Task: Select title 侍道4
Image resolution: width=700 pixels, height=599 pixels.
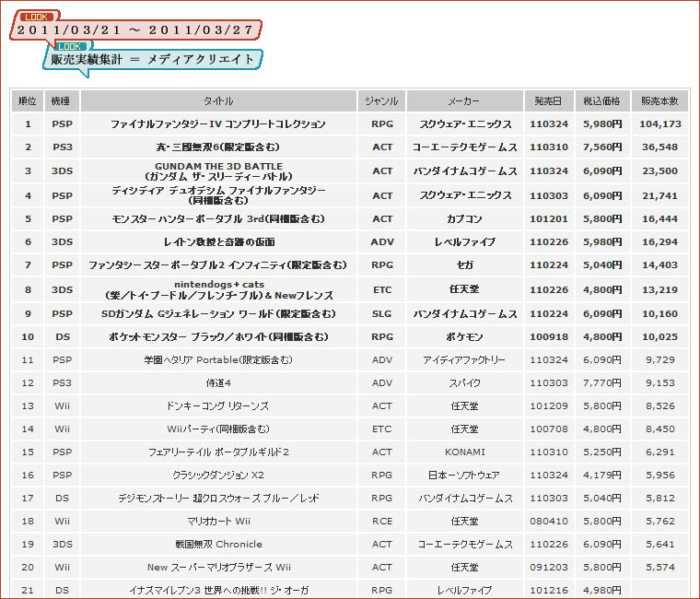Action: (x=218, y=382)
